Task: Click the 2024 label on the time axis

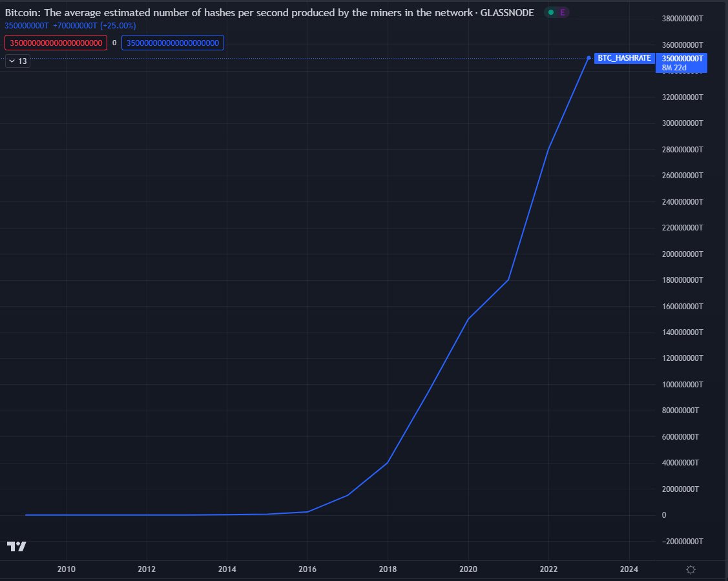Action: 629,569
